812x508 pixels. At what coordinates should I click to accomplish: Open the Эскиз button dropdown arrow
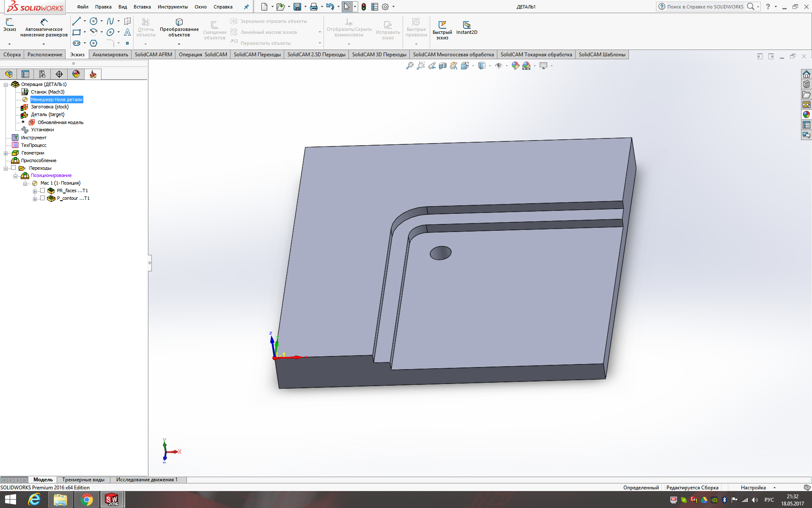pyautogui.click(x=9, y=44)
